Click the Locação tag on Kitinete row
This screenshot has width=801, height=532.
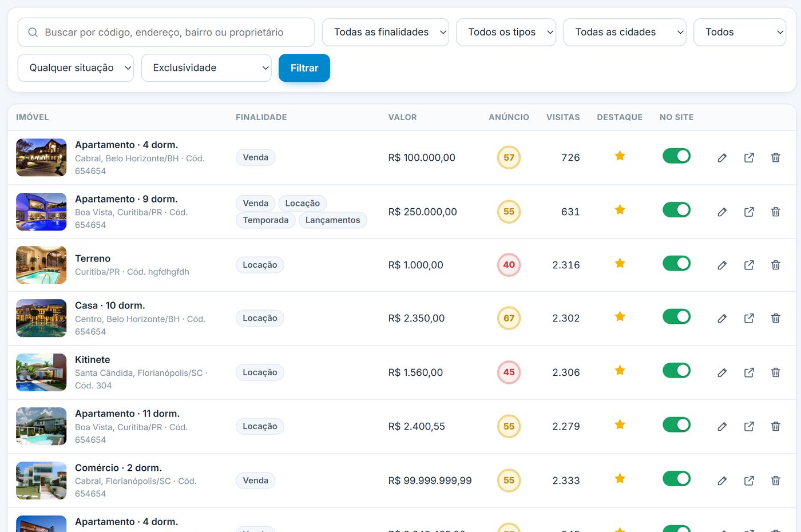point(260,372)
